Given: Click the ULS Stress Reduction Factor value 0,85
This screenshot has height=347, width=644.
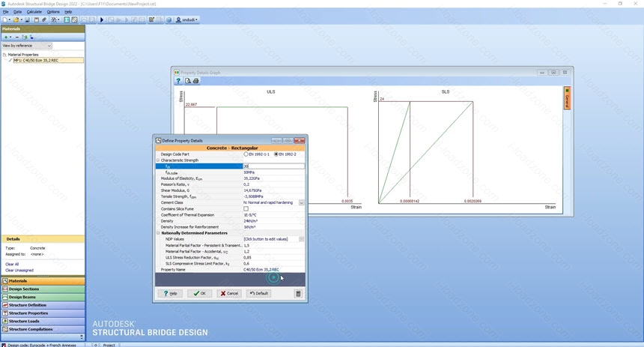Looking at the screenshot, I should [x=247, y=257].
